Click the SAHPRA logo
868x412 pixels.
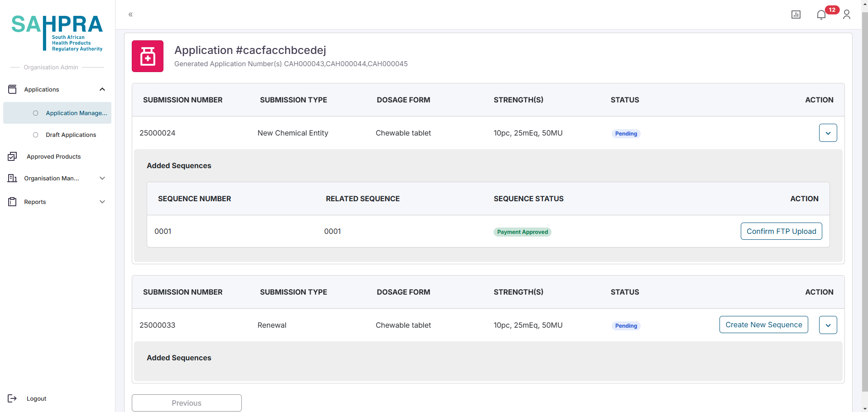(x=57, y=32)
